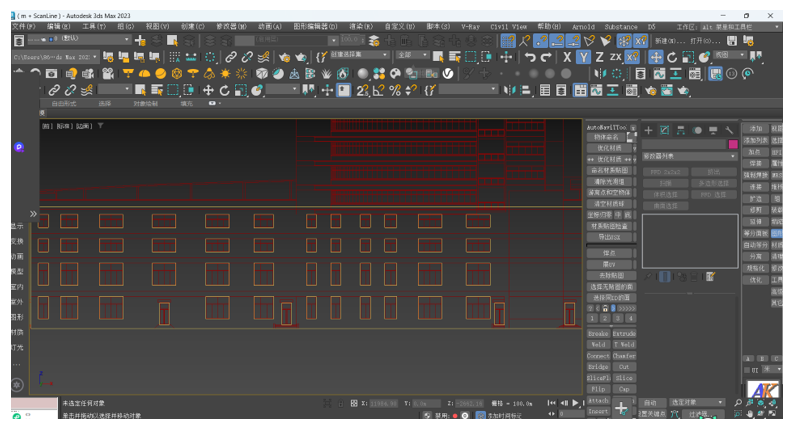Click the save file floppy icon
This screenshot has width=792, height=429.
(732, 41)
